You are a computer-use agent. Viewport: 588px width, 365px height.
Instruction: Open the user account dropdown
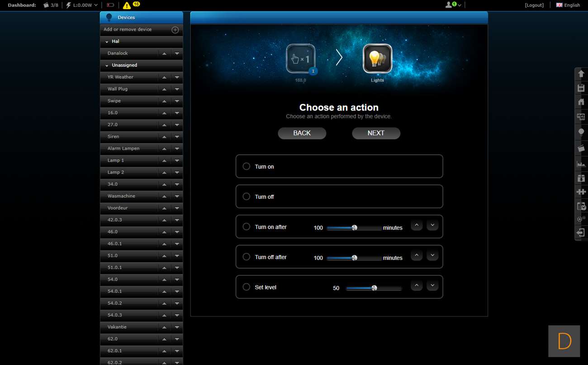pos(453,5)
